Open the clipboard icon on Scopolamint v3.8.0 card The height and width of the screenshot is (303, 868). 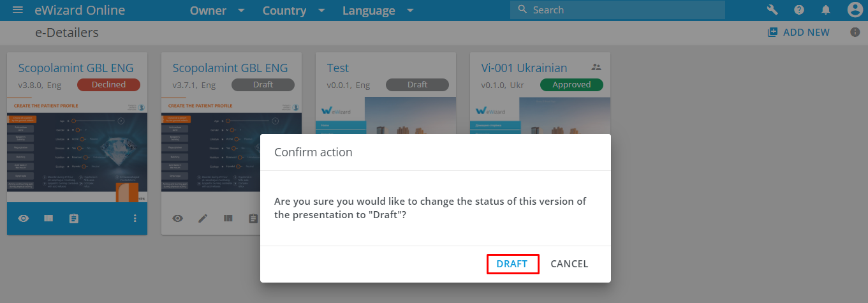(73, 219)
